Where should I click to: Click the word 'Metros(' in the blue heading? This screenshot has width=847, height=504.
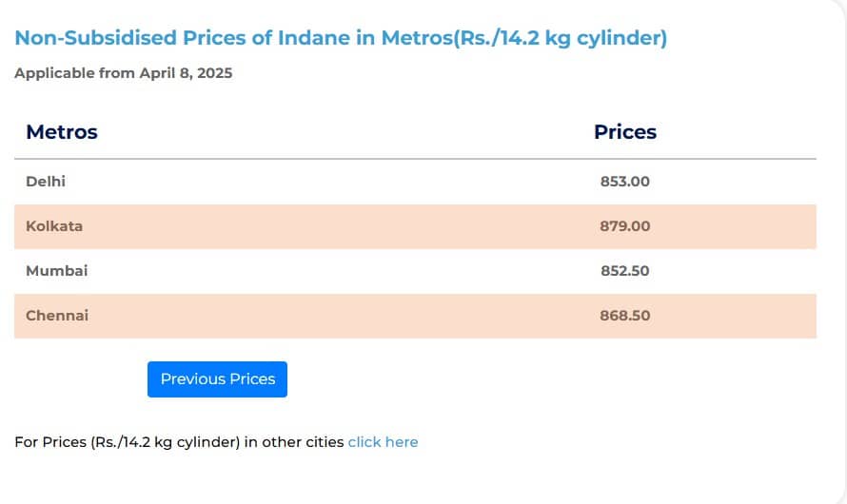[x=417, y=39]
